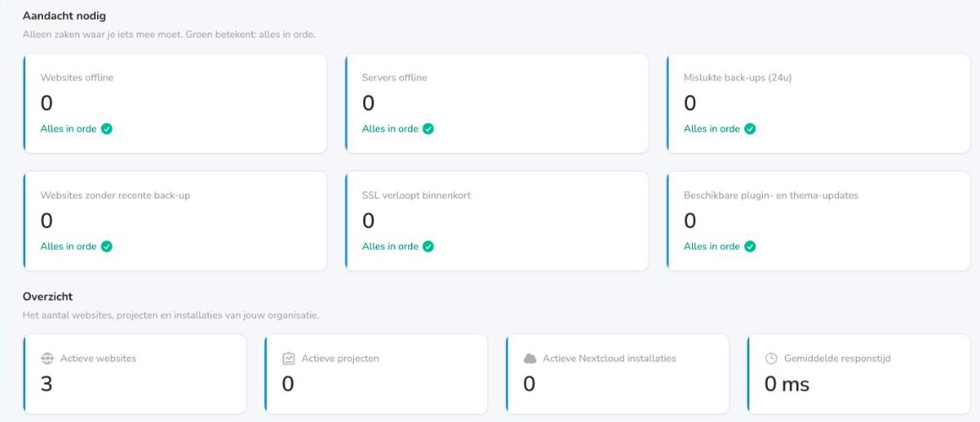
Task: Select the Beschikbare plugin- en thema-updates label
Action: 770,196
